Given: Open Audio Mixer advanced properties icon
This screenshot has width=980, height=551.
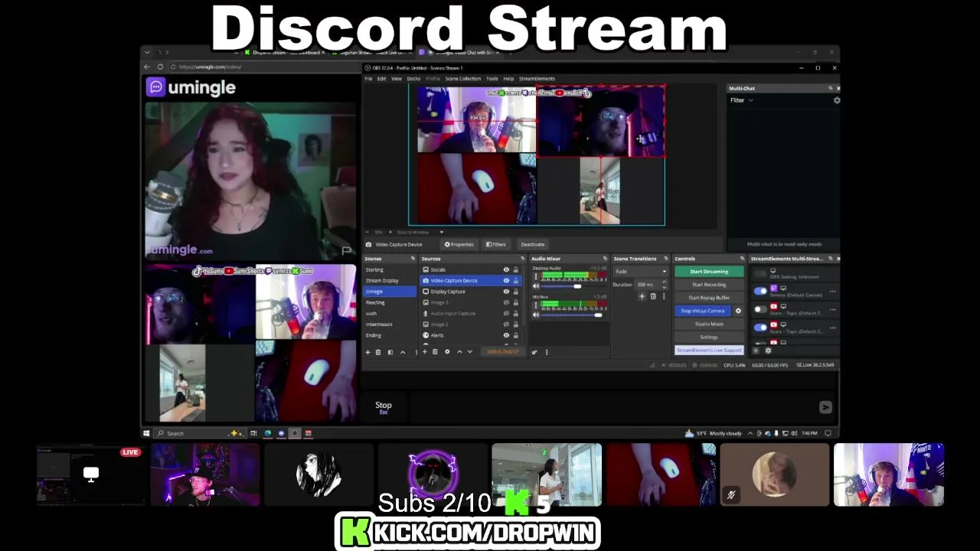Looking at the screenshot, I should pyautogui.click(x=534, y=352).
